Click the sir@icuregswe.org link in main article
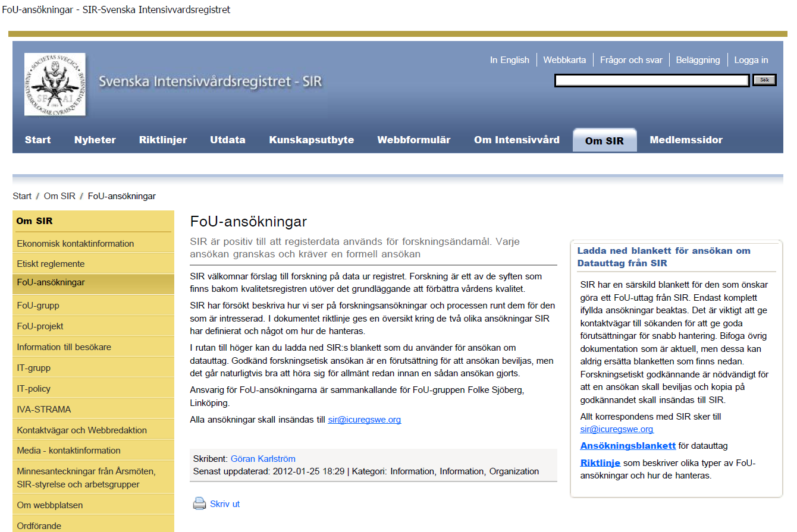The image size is (797, 532). [365, 420]
